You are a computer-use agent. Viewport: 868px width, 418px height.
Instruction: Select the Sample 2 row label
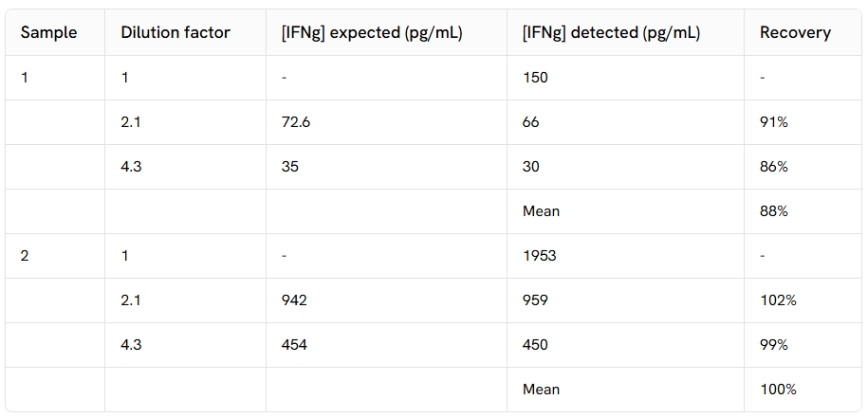25,256
